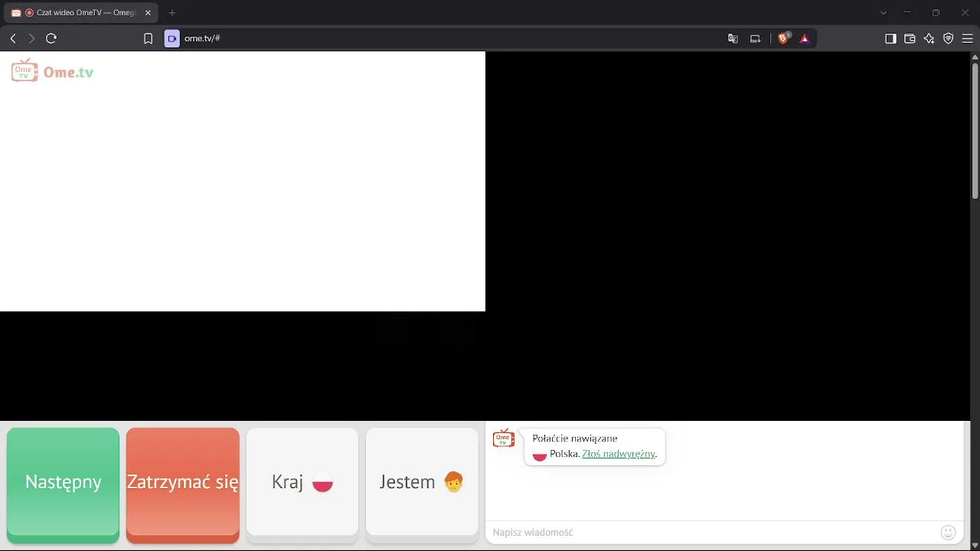
Task: Bookmark this page
Action: point(149,38)
